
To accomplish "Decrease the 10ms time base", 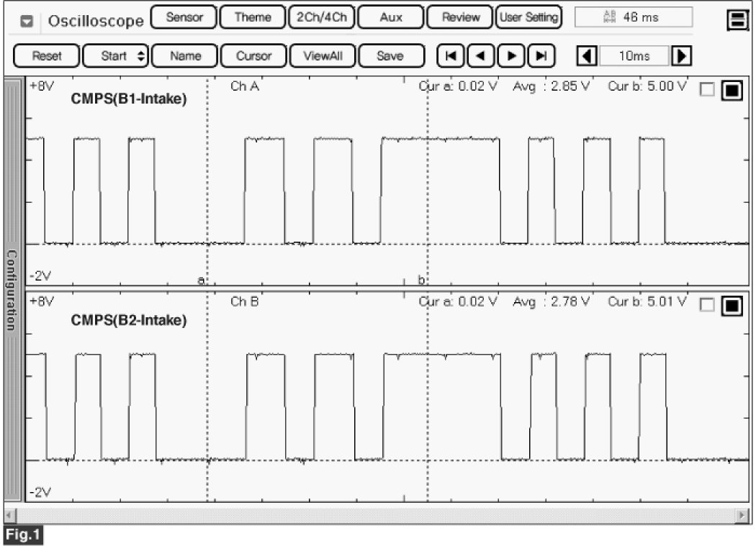I will (588, 55).
